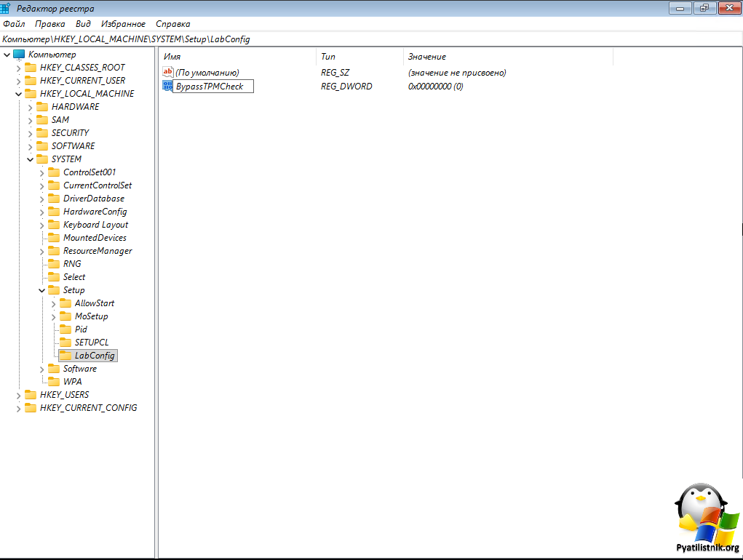The width and height of the screenshot is (743, 560).
Task: Collapse the SYSTEM key branch
Action: (x=31, y=159)
